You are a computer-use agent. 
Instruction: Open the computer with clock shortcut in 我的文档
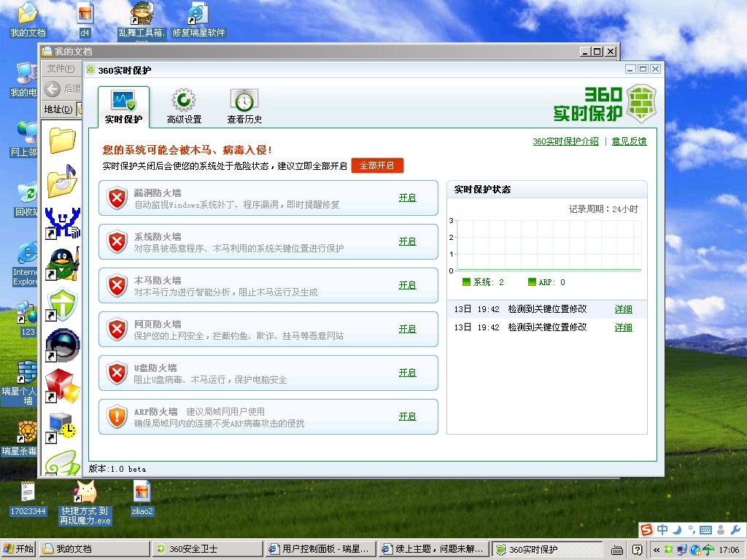coord(63,427)
